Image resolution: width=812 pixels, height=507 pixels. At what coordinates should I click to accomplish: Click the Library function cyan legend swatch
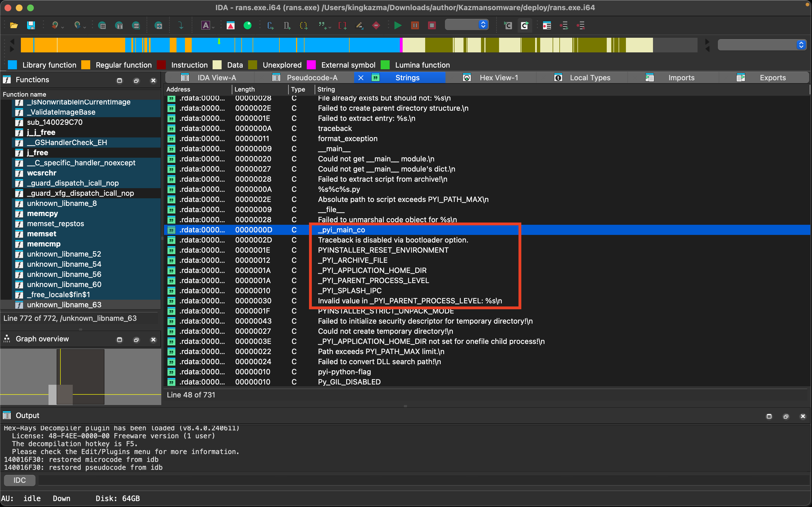[12, 65]
